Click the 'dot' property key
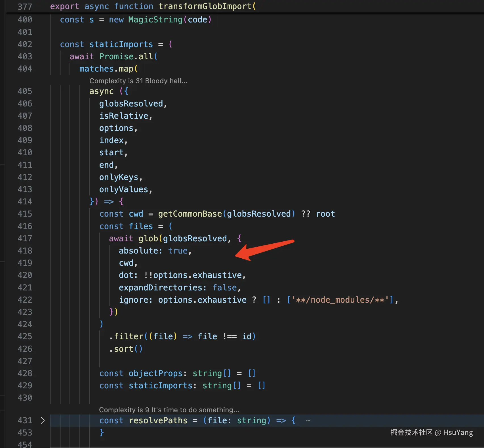This screenshot has height=448, width=484. pos(126,275)
